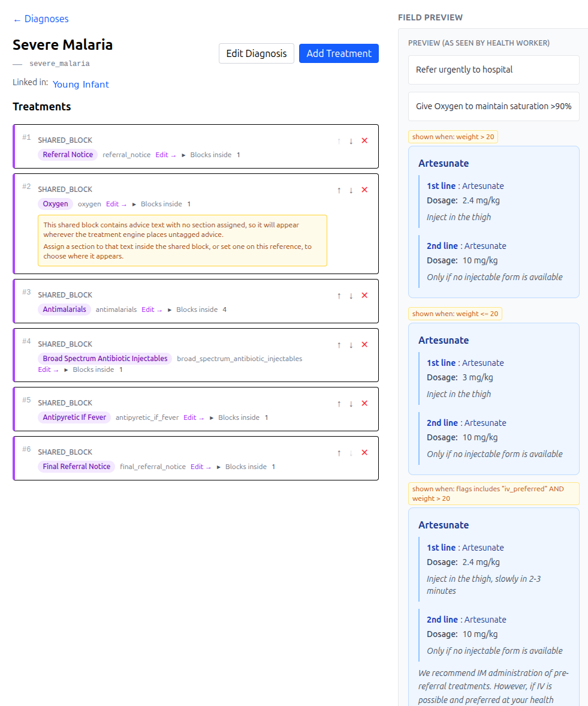The height and width of the screenshot is (706, 588).
Task: Open Edit link for Antimalarials block
Action: (x=152, y=310)
